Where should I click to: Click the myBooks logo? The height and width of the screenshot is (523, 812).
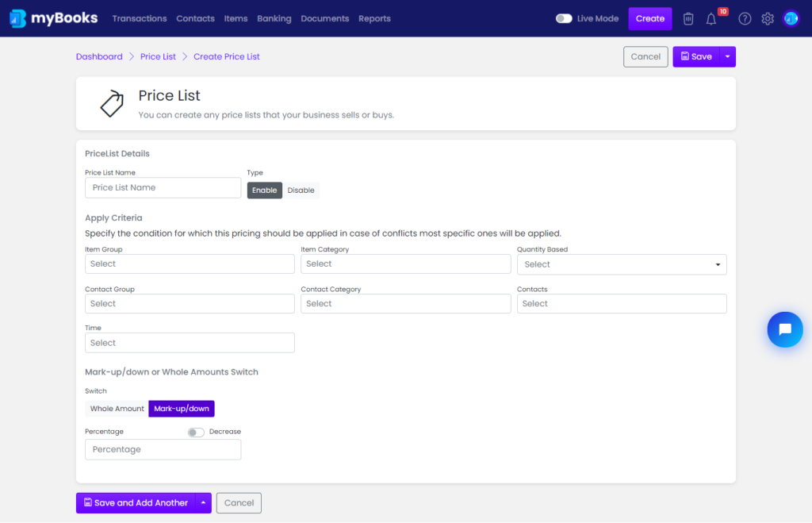(53, 18)
